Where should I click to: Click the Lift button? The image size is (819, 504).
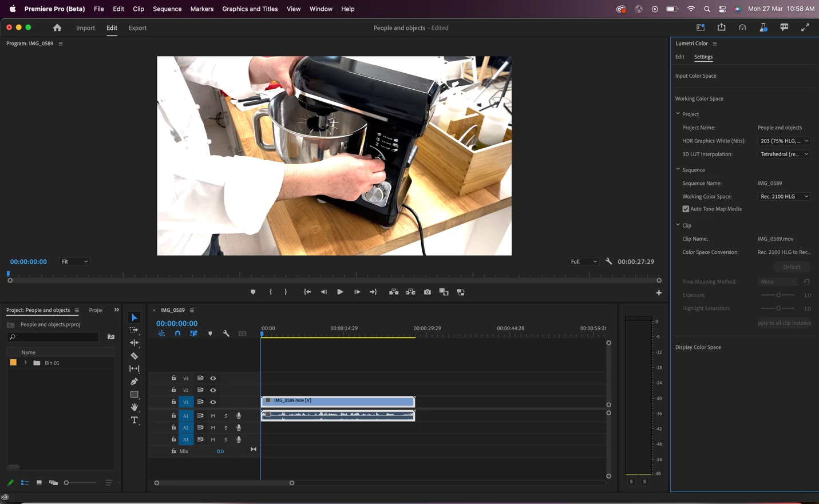pyautogui.click(x=394, y=292)
